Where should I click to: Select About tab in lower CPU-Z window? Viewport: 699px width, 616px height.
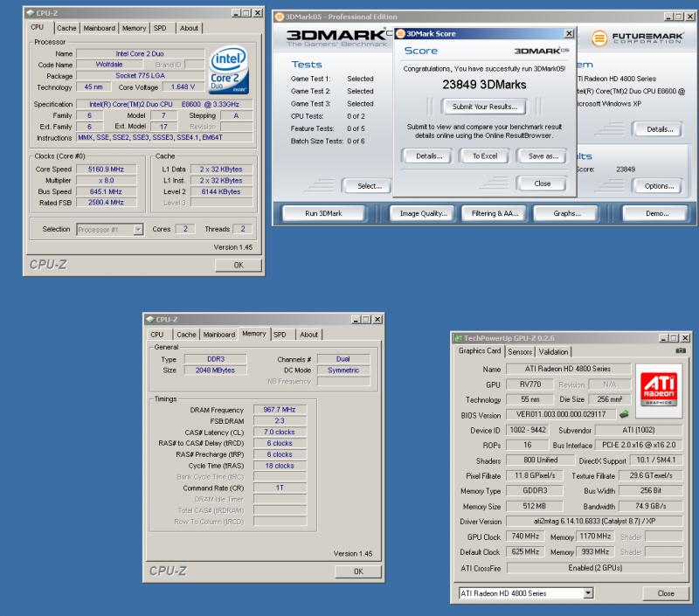pyautogui.click(x=309, y=335)
